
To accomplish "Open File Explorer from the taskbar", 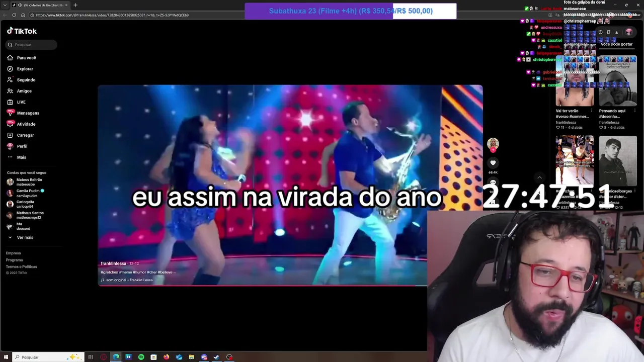I will point(191,357).
